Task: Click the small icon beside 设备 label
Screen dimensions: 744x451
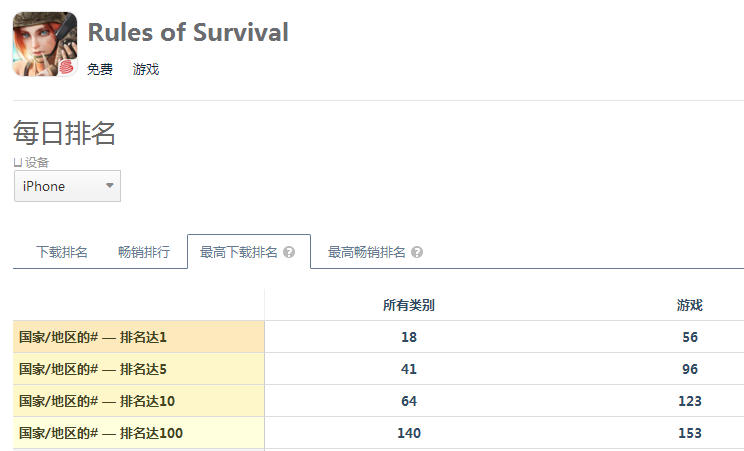Action: [x=18, y=163]
